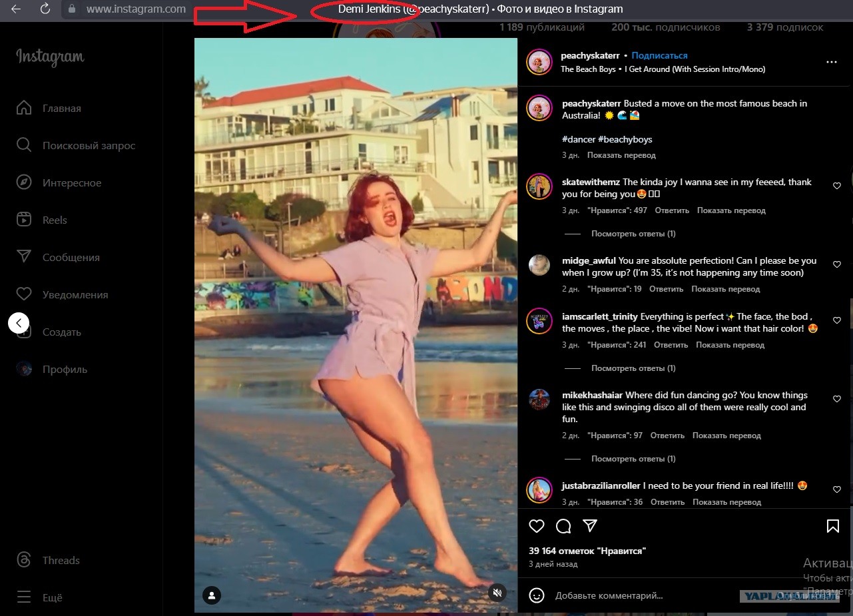This screenshot has width=853, height=616.
Task: Like skatewithemz comment heart
Action: coord(837,186)
